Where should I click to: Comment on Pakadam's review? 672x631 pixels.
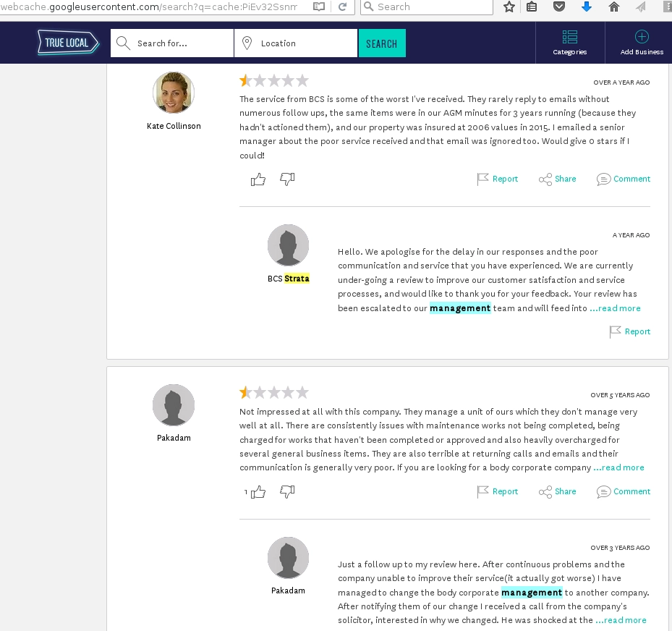click(624, 491)
